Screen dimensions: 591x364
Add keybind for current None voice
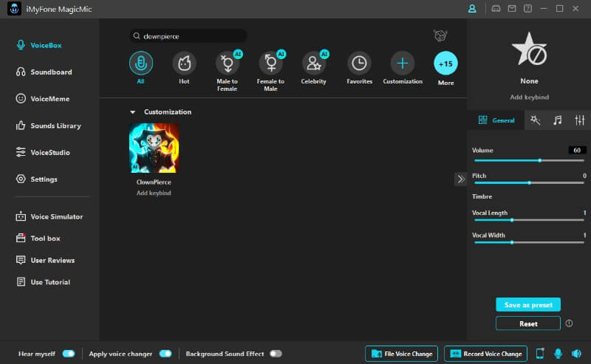(529, 97)
